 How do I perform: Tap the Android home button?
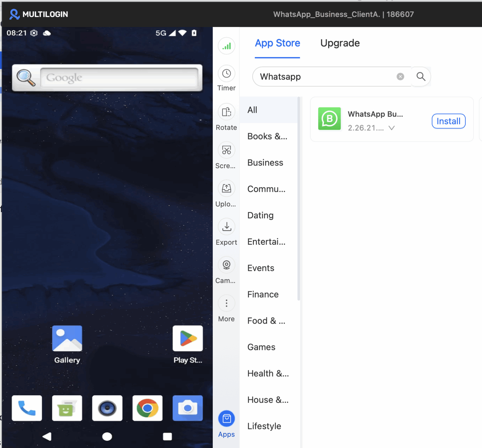[107, 436]
